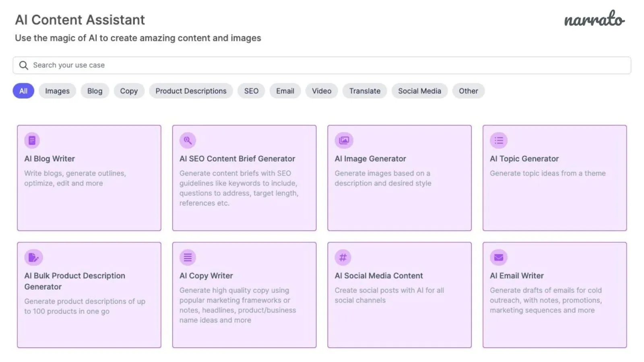Select the Email category chip
This screenshot has width=644, height=362.
285,91
